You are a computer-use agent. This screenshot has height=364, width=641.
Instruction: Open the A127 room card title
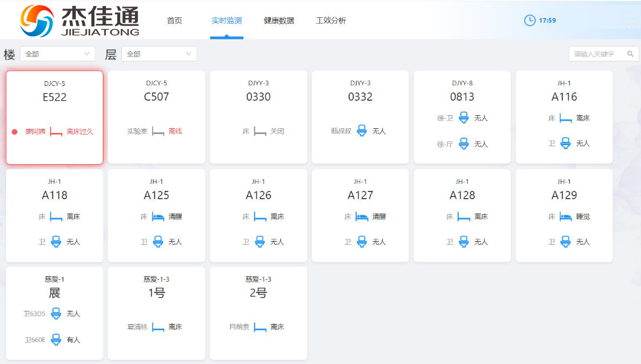360,195
